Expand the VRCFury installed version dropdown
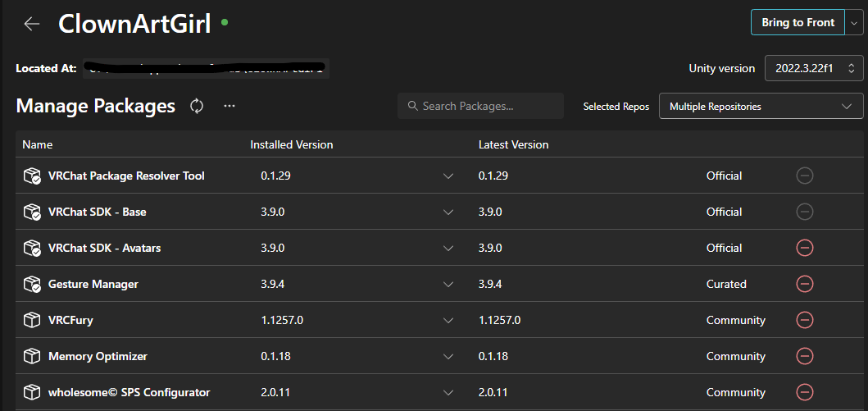This screenshot has height=411, width=868. point(448,320)
